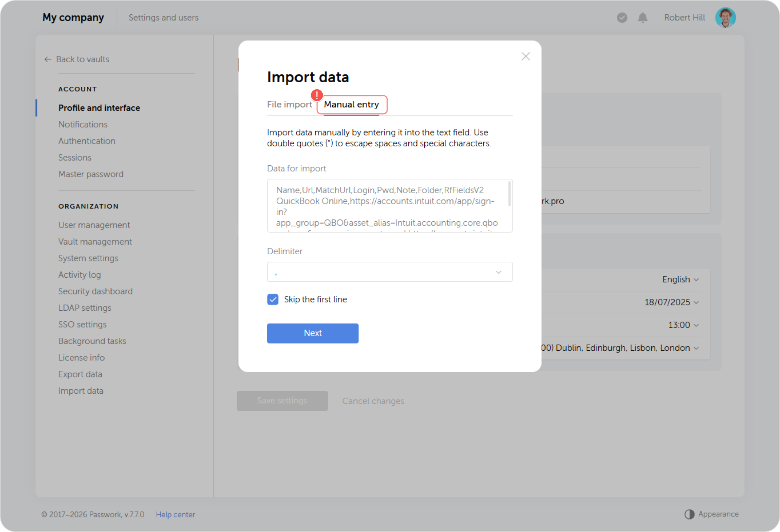Go to Vault management
780x532 pixels.
[95, 242]
